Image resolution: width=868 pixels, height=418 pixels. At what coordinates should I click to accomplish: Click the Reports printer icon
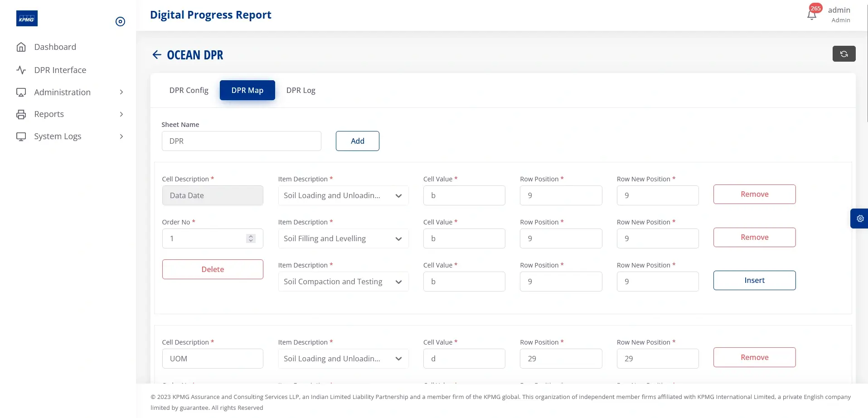(x=21, y=114)
